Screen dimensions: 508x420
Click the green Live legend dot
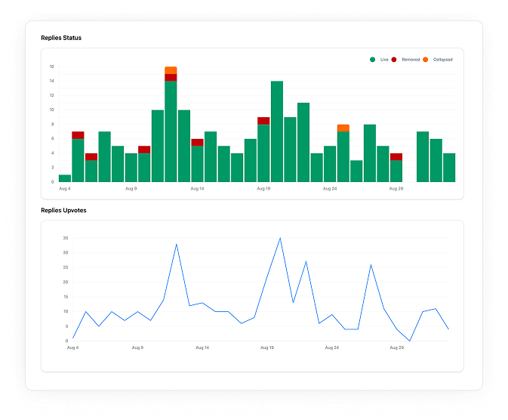tap(373, 59)
